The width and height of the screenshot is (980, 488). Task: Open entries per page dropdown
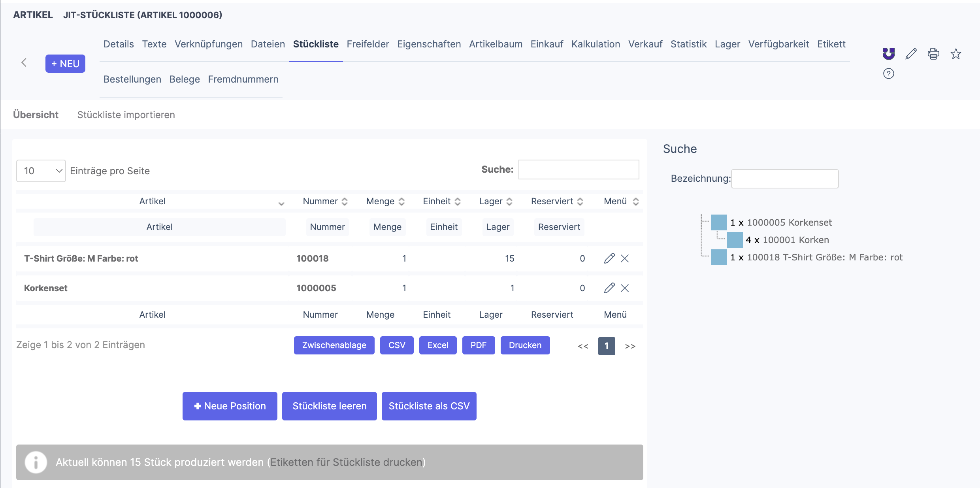pos(41,171)
